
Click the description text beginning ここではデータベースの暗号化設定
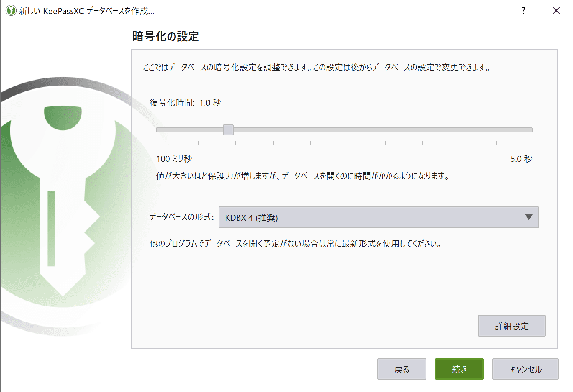(317, 67)
